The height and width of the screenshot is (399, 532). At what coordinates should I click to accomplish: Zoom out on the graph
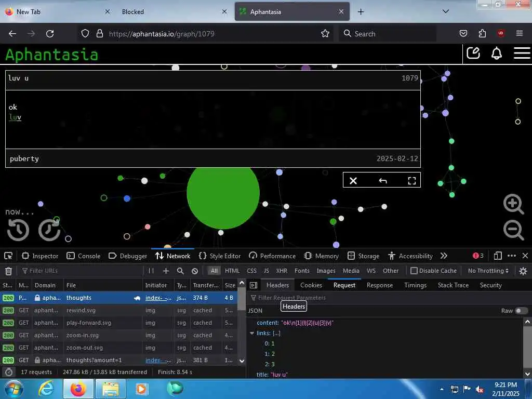click(513, 230)
